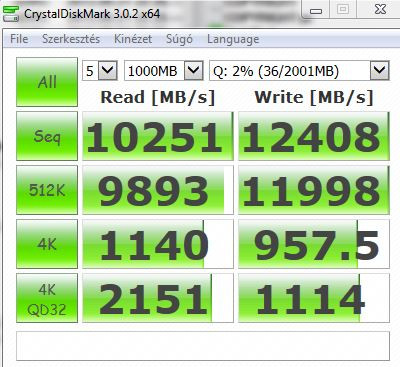Maximize the CrystalDiskMark window
This screenshot has height=367, width=400.
pos(343,9)
